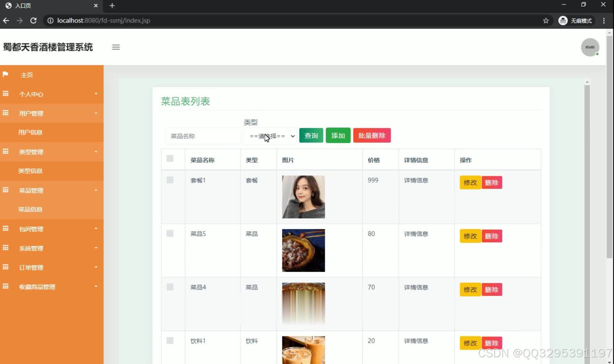This screenshot has width=614, height=364.
Task: Click grid icon beside 包间管理
Action: tap(5, 229)
